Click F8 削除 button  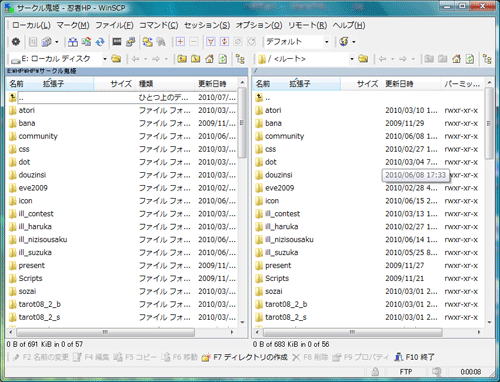point(310,357)
